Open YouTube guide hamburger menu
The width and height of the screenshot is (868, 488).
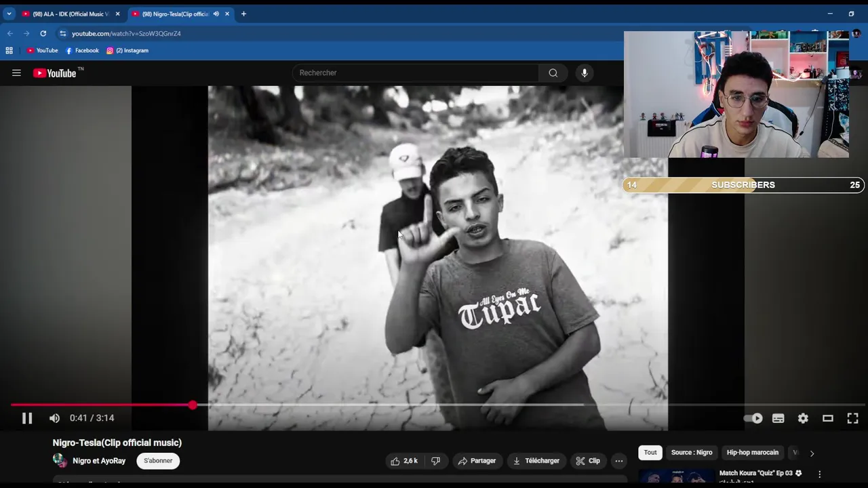pos(16,73)
